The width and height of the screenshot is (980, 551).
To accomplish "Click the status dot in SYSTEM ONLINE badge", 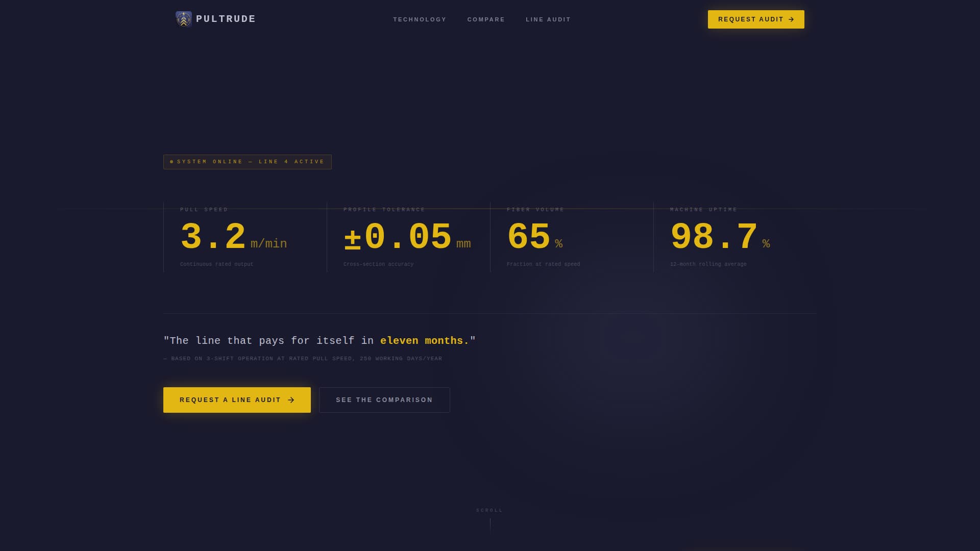I will pyautogui.click(x=171, y=162).
